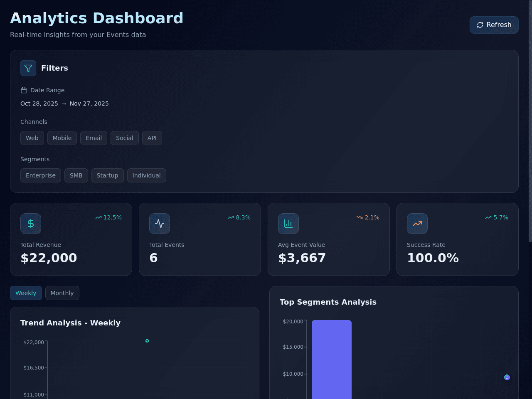The height and width of the screenshot is (399, 532).
Task: Click the Analytics Dashboard heading
Action: (96, 18)
